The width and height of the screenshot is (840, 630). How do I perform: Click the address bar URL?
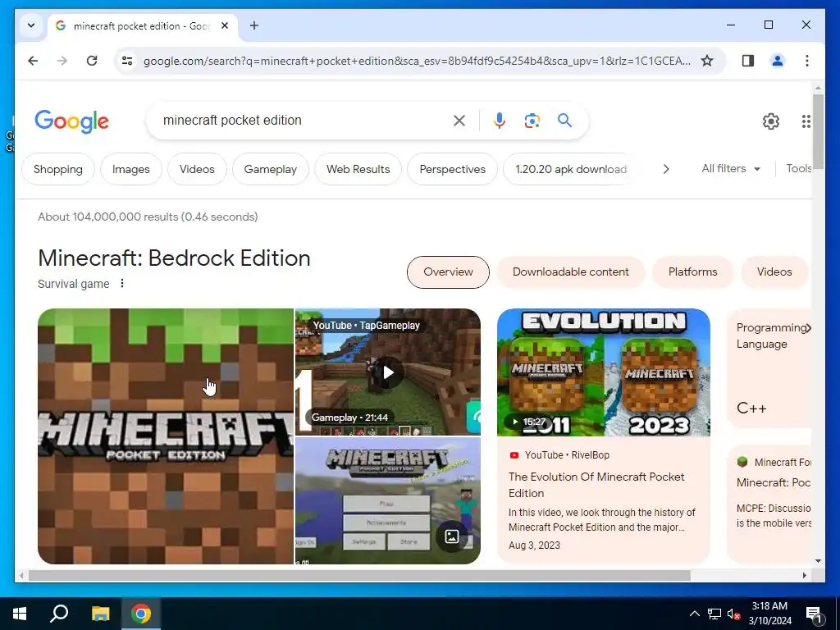pyautogui.click(x=417, y=61)
